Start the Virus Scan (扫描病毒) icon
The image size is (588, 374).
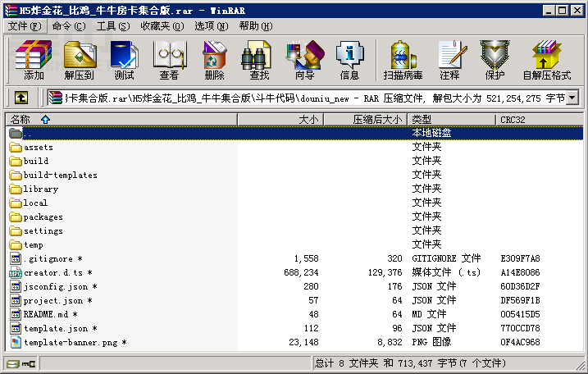click(x=403, y=60)
